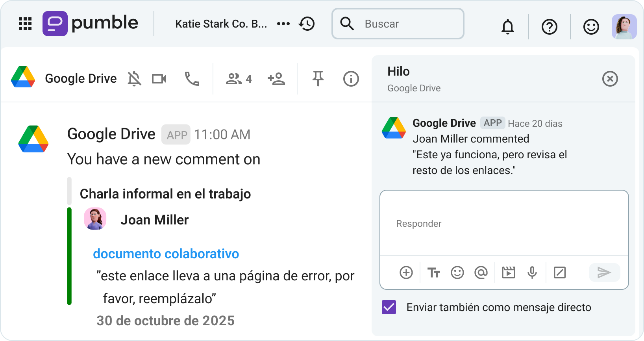This screenshot has height=341, width=644.
Task: Click Google Drive app avatar in message
Action: pos(33,139)
